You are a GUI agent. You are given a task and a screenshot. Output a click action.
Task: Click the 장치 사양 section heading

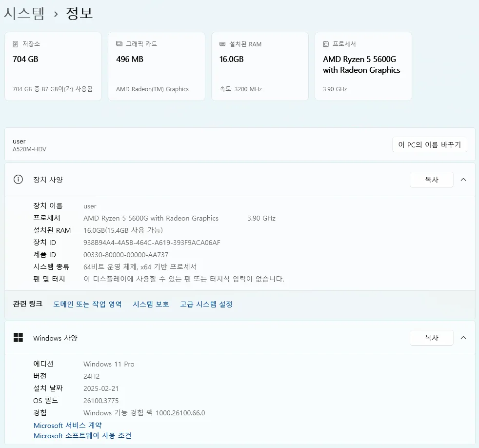(x=48, y=180)
